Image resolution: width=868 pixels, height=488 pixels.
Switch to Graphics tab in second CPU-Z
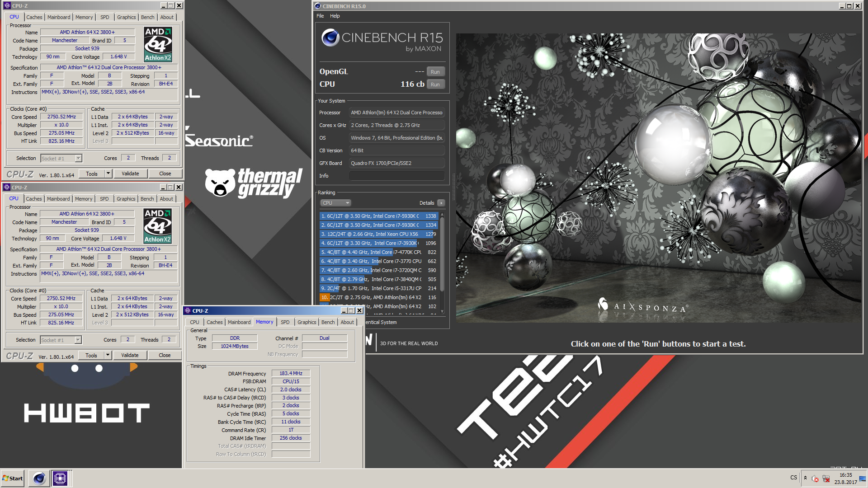[126, 199]
